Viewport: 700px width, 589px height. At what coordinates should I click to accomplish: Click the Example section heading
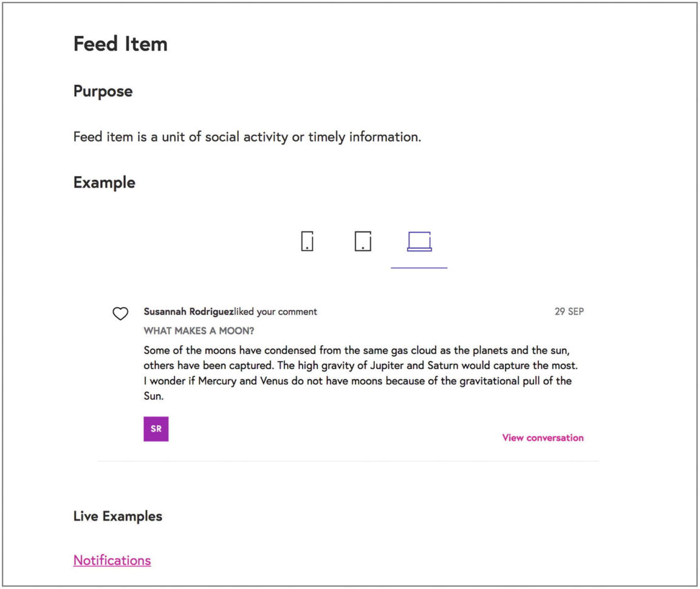tap(104, 183)
